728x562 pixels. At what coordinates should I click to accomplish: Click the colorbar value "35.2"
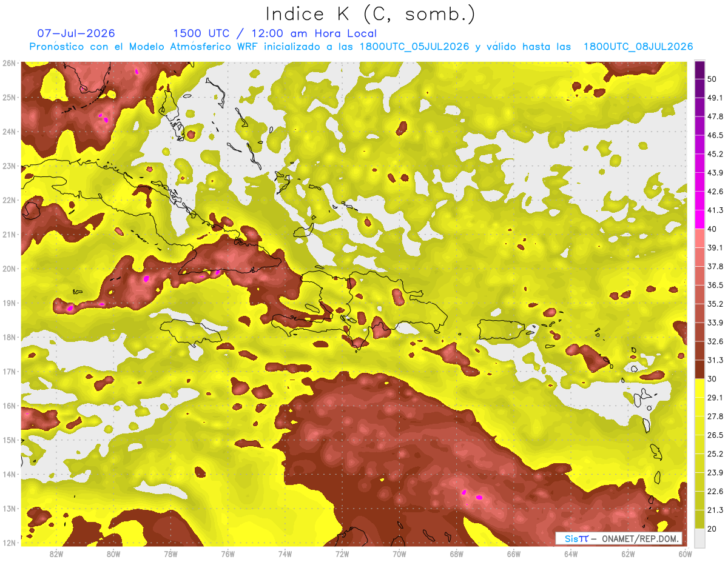click(715, 304)
